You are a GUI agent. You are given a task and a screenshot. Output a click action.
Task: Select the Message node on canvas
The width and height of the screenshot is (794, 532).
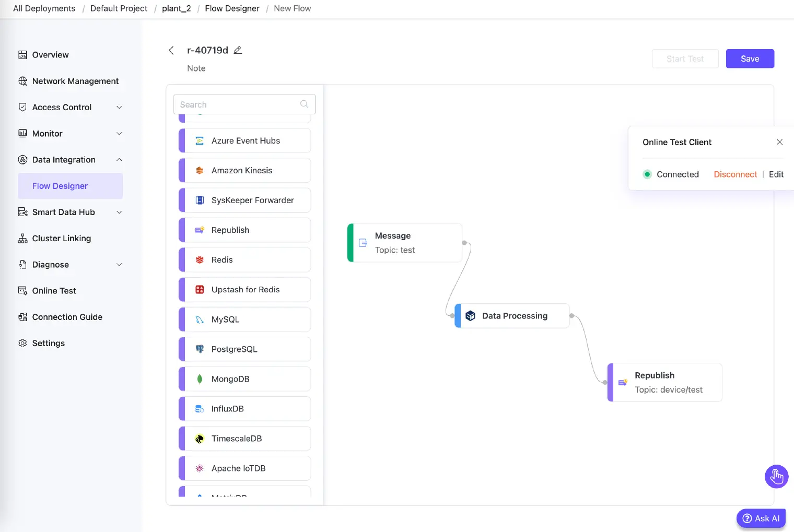[405, 243]
